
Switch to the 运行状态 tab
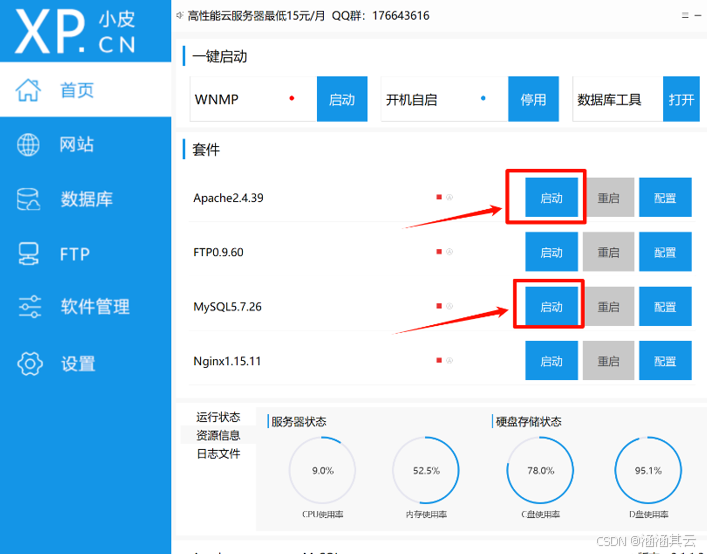218,417
